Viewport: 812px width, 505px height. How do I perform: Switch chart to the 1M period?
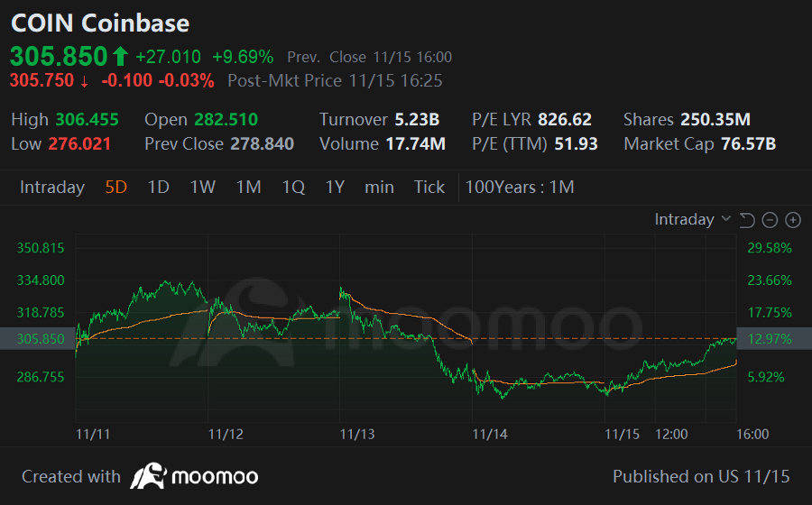point(249,187)
